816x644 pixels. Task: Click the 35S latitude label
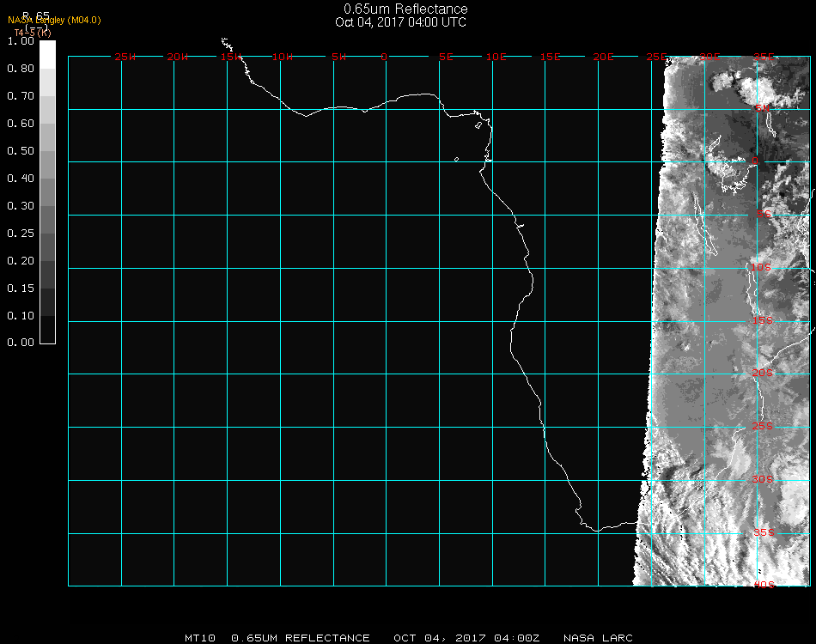coord(763,532)
